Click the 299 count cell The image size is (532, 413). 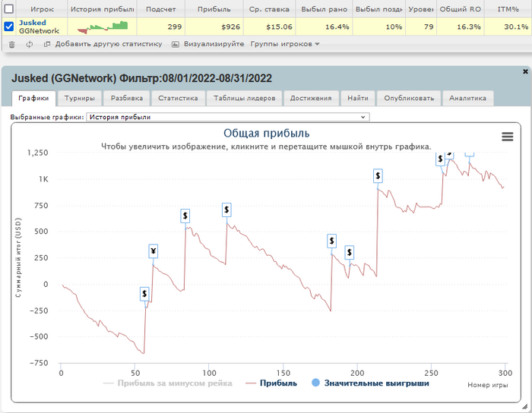161,27
